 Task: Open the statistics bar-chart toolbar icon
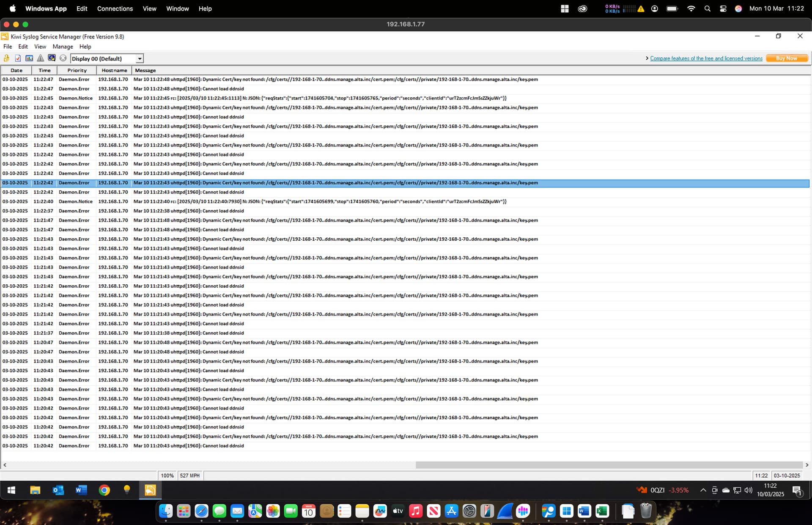pos(29,58)
